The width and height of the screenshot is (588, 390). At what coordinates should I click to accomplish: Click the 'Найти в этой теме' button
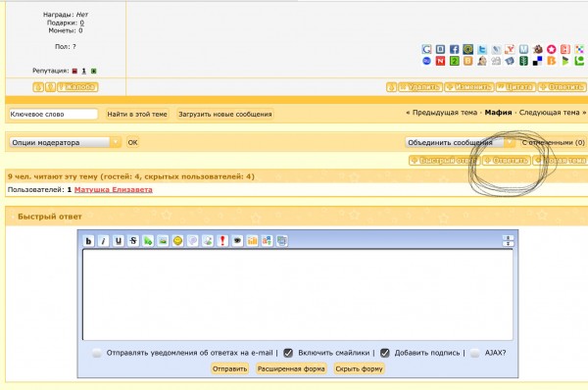[137, 114]
